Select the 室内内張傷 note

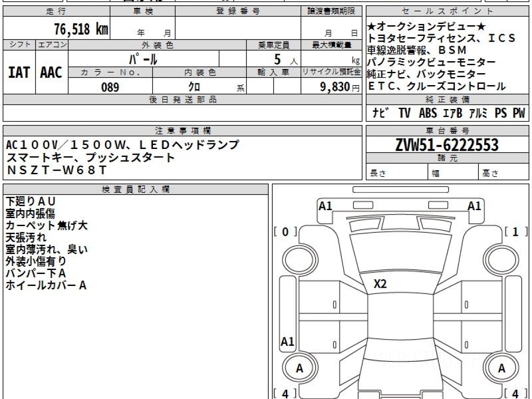tap(30, 214)
